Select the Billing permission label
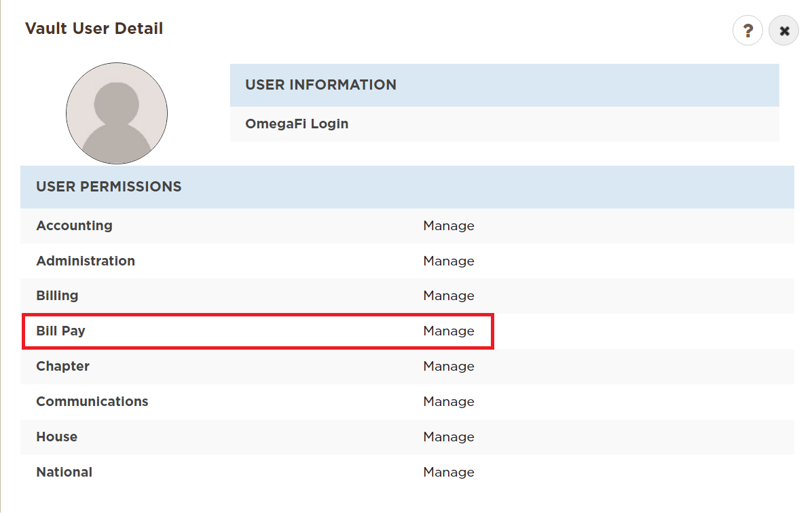 (57, 296)
